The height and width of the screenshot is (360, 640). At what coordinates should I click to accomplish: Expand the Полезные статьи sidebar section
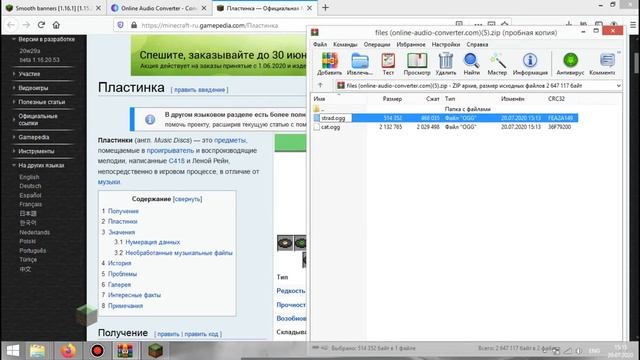click(42, 102)
